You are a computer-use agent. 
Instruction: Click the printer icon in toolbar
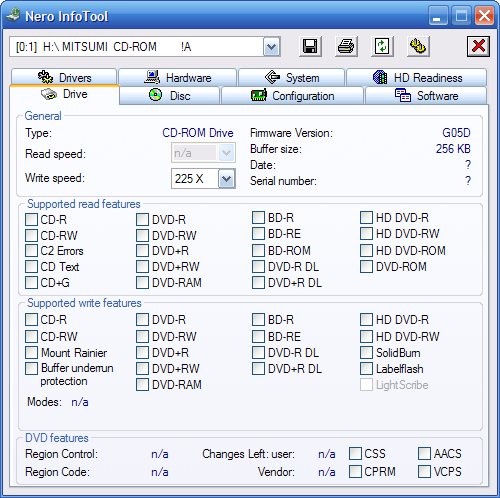(346, 46)
